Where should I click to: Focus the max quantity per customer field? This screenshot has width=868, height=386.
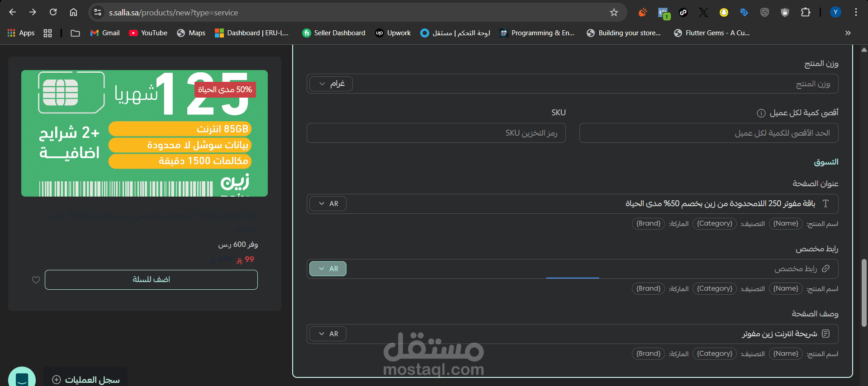coord(709,133)
